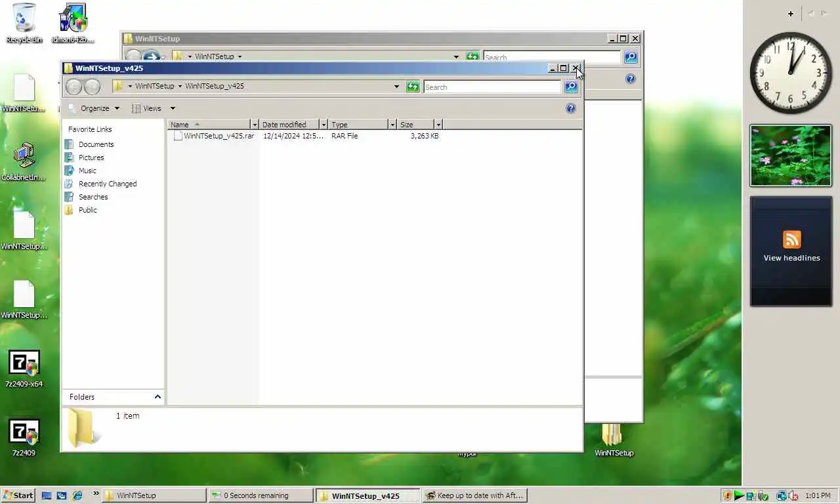Launch Internet Explorer from Quick Launch
840x504 pixels.
77,495
